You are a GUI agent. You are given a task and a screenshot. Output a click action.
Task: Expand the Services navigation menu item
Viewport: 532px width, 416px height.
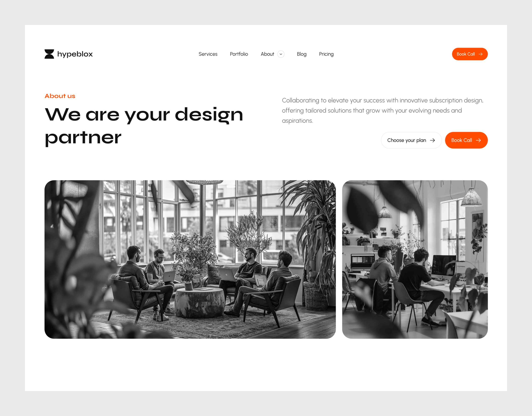pos(208,54)
